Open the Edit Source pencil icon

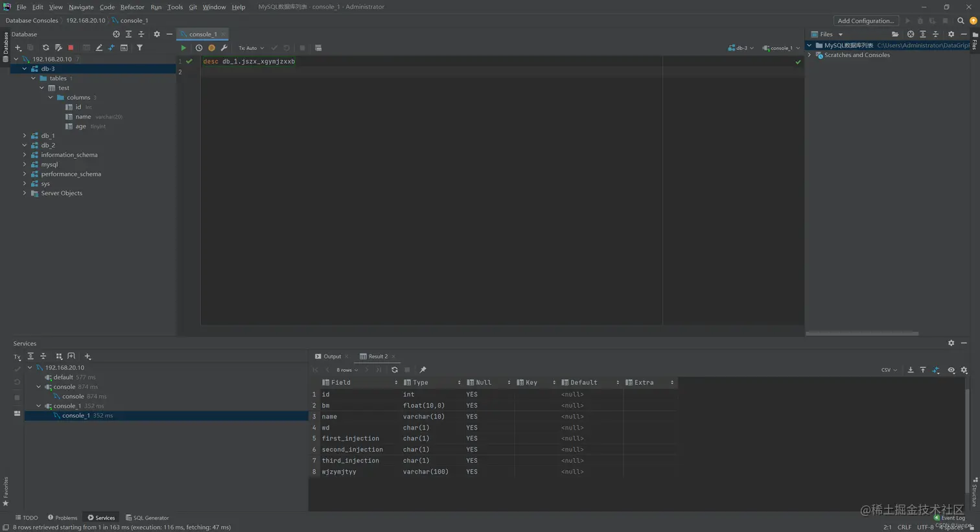99,48
